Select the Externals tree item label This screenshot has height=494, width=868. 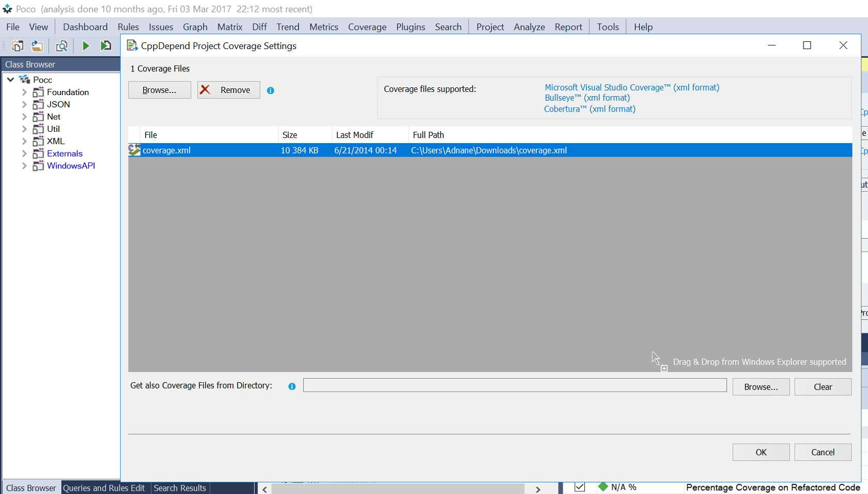[65, 153]
